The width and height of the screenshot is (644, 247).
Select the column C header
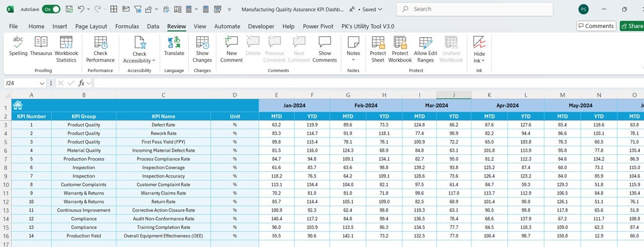pyautogui.click(x=164, y=95)
